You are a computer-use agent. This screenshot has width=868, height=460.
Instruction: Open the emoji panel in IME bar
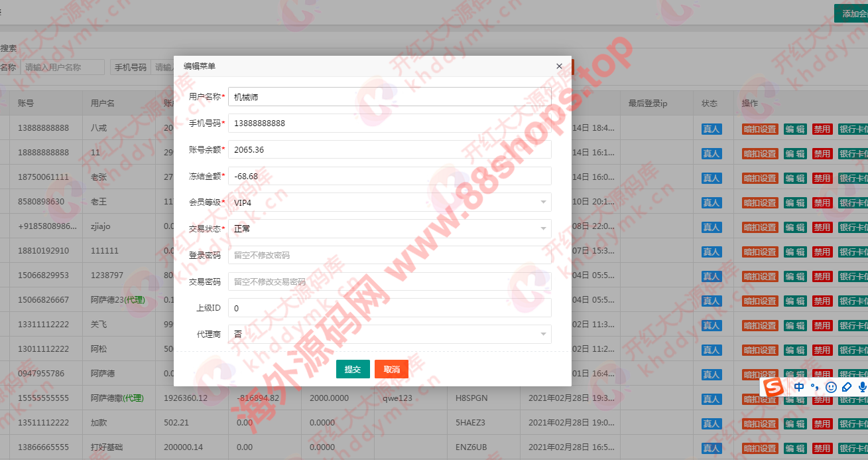(831, 387)
